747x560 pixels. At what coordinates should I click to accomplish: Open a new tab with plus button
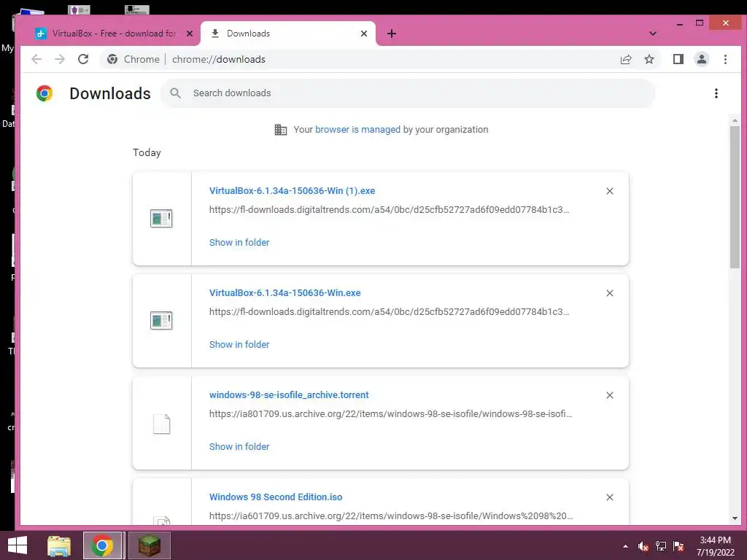[392, 34]
